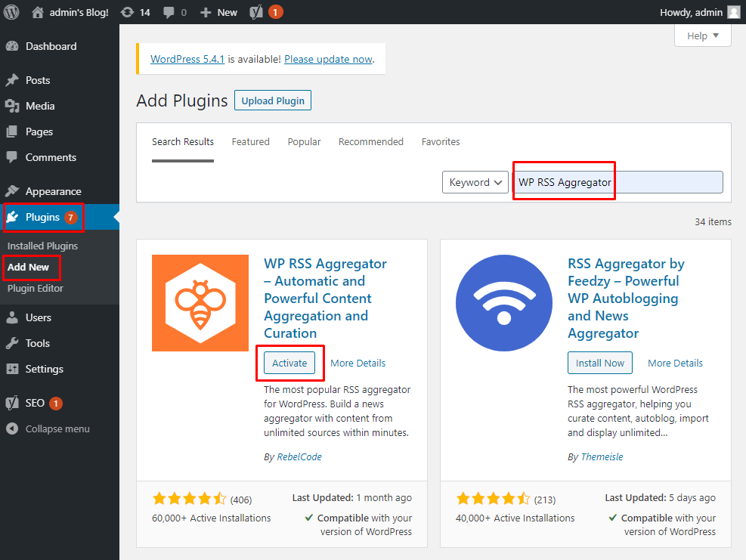
Task: Open the comments bubble icon in admin bar
Action: pos(169,12)
